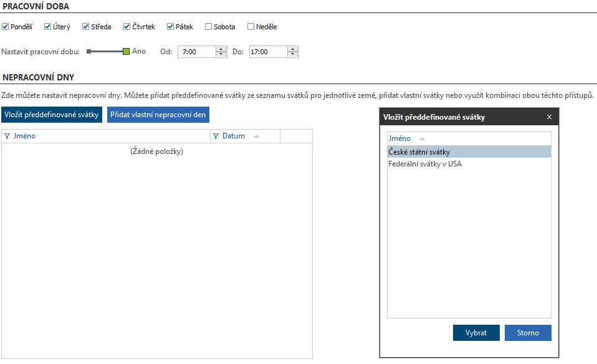Enable the Neděle checkbox
This screenshot has width=597, height=364.
pyautogui.click(x=251, y=27)
